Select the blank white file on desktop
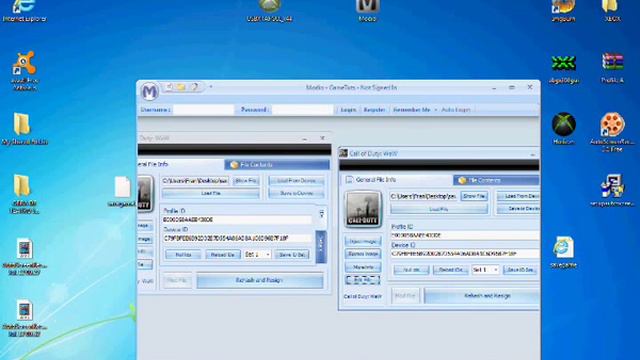 (x=122, y=191)
